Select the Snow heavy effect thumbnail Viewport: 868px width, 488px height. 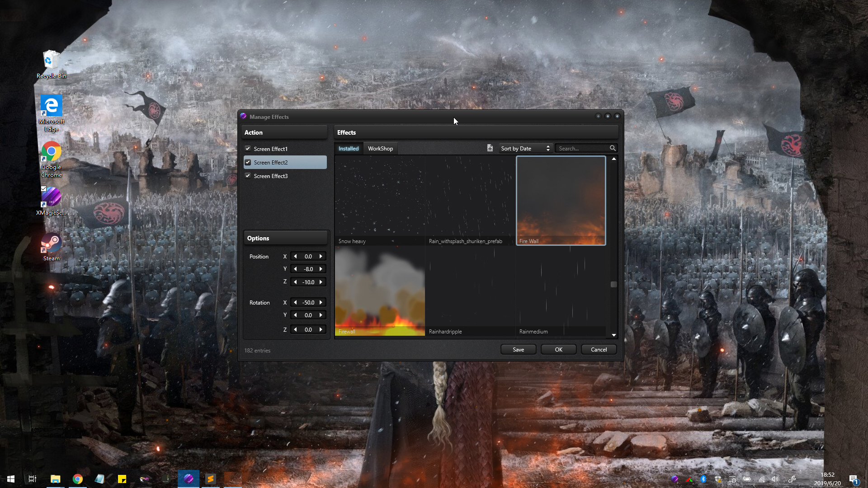(x=380, y=201)
